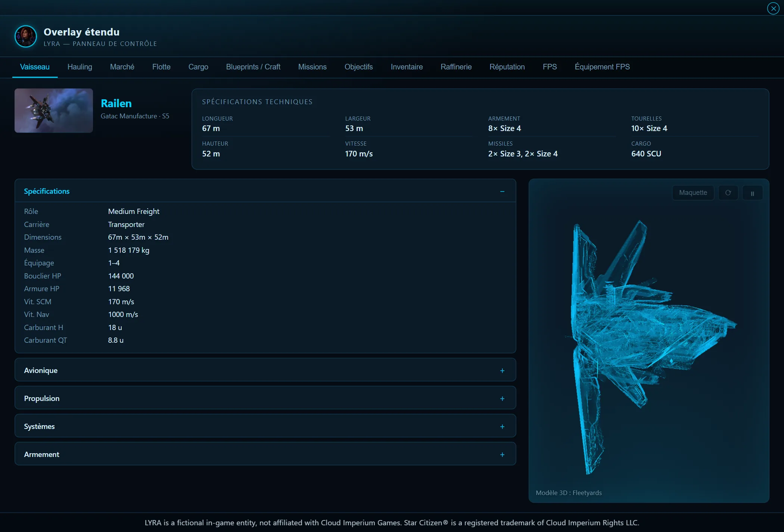Open the Raffinerie tab
Screen dimensions: 784x532
pos(456,67)
